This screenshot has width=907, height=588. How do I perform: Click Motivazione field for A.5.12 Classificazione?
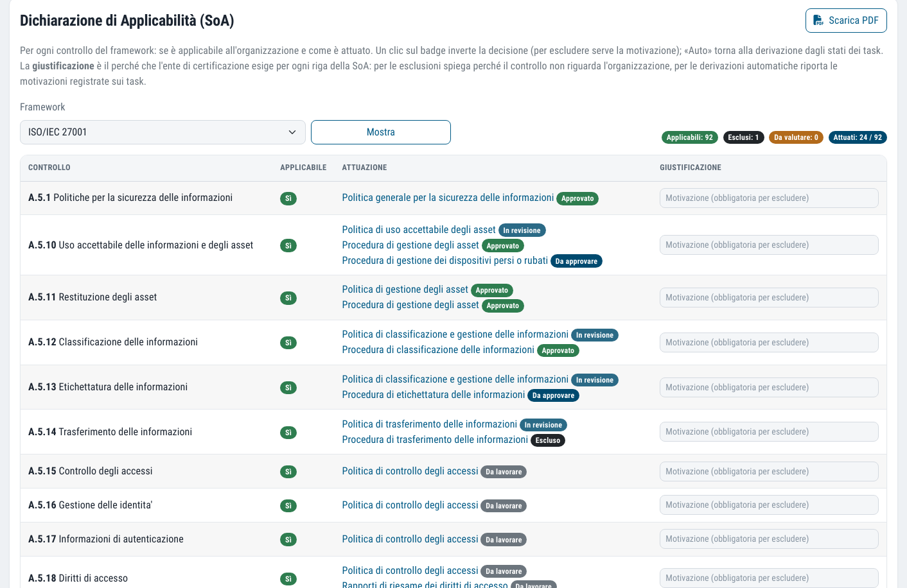769,343
